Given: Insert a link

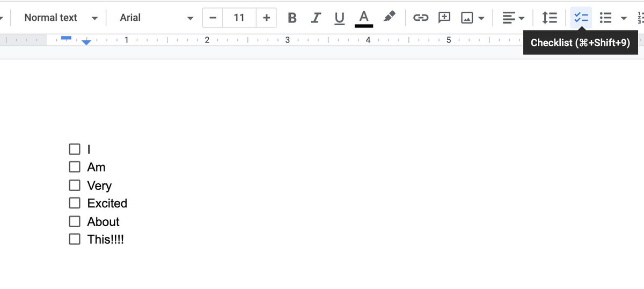Looking at the screenshot, I should pos(421,18).
